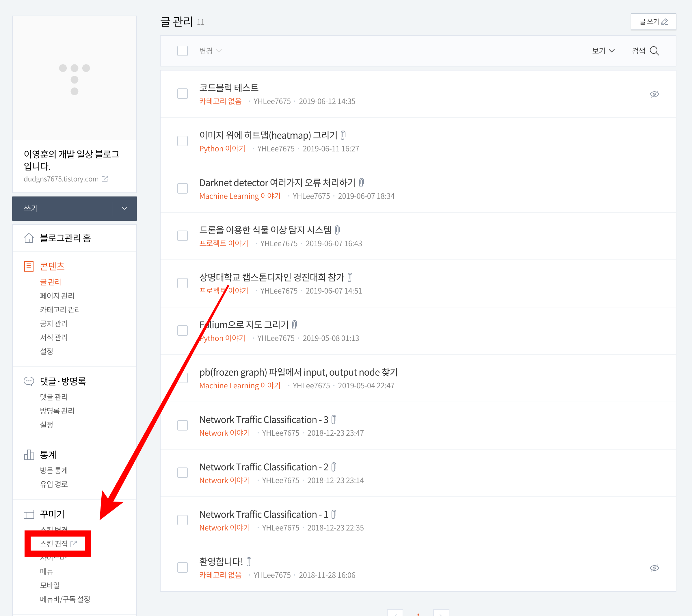This screenshot has width=692, height=616.
Task: Check the select-all checkbox beside 변경
Action: [183, 51]
